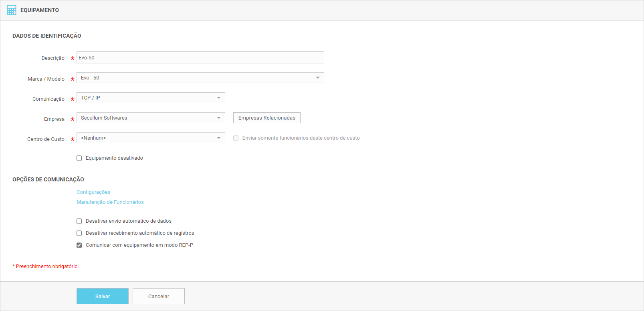Enable Desativar envio automático de dados

click(79, 221)
